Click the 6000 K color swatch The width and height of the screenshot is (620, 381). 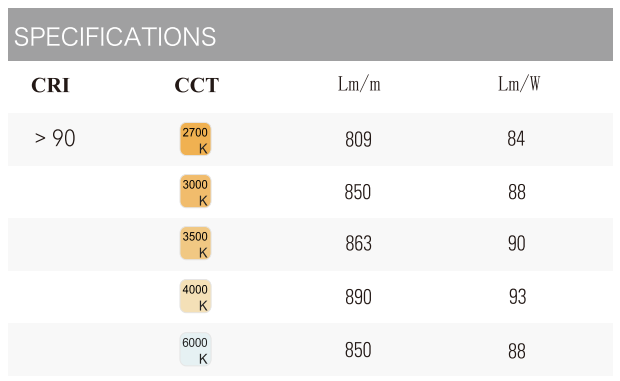click(195, 349)
